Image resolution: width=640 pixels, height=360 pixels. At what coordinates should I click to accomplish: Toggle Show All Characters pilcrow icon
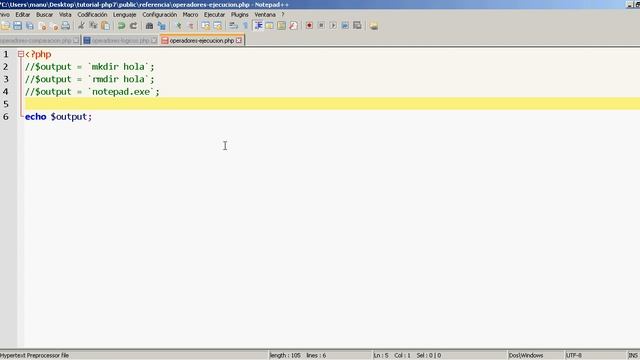click(245, 26)
